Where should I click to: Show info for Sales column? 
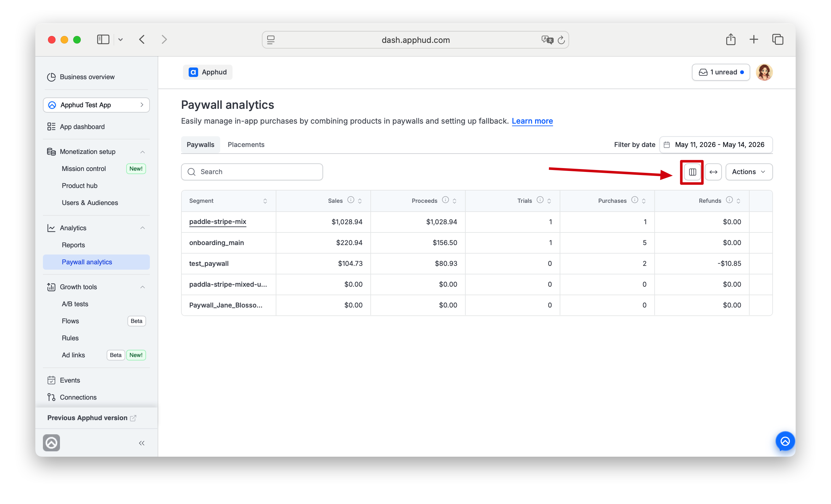click(x=351, y=200)
